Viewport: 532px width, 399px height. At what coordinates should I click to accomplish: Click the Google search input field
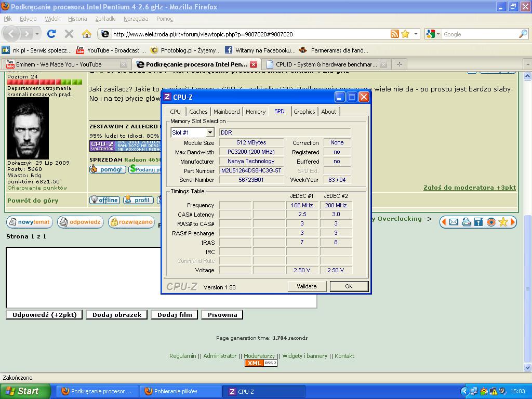tap(480, 34)
